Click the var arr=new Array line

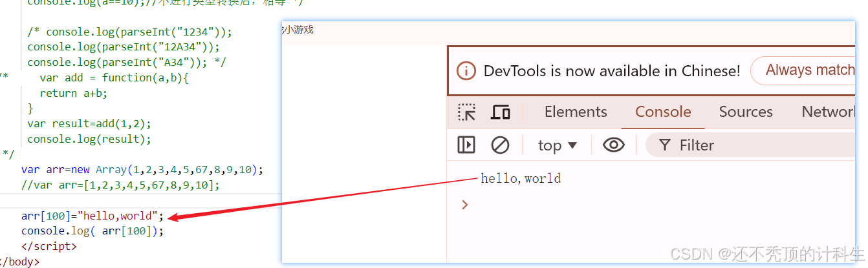pos(142,170)
